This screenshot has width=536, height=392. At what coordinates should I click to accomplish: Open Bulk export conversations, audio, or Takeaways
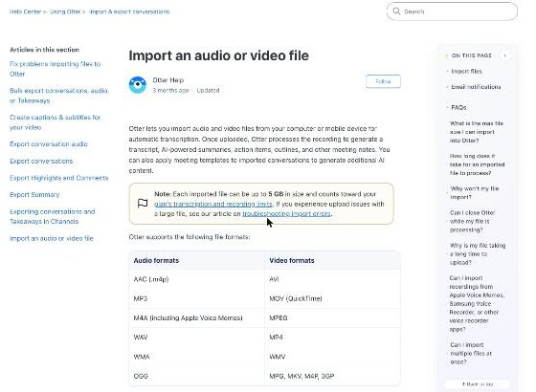tap(58, 96)
